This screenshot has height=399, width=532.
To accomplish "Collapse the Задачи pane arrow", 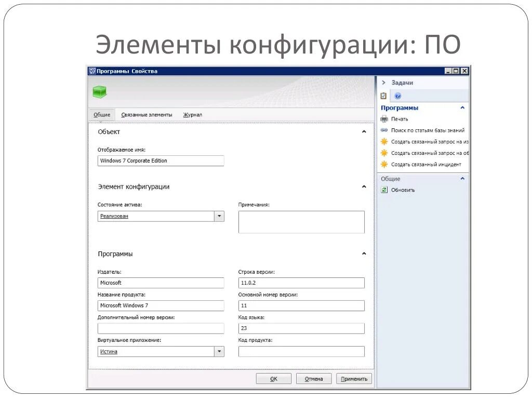I will tap(384, 83).
